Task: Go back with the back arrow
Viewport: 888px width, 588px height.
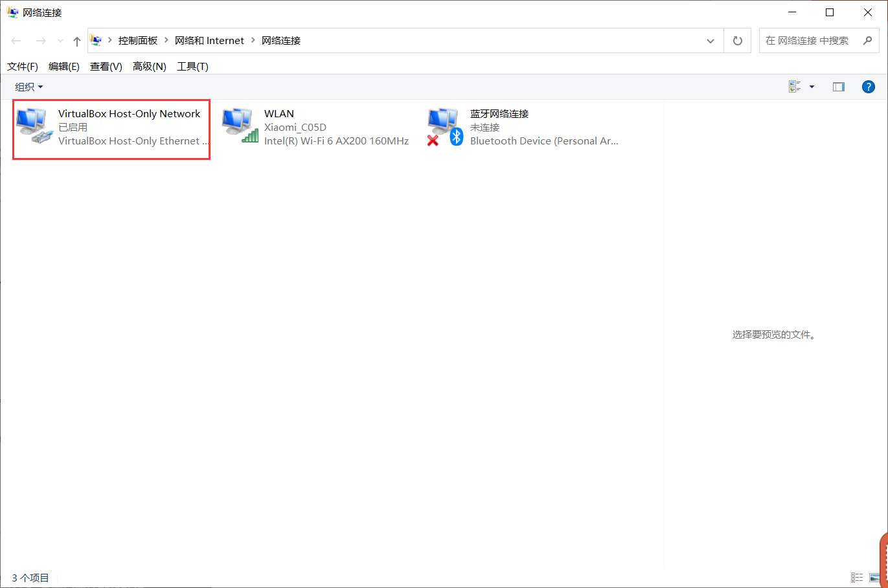Action: pos(16,41)
